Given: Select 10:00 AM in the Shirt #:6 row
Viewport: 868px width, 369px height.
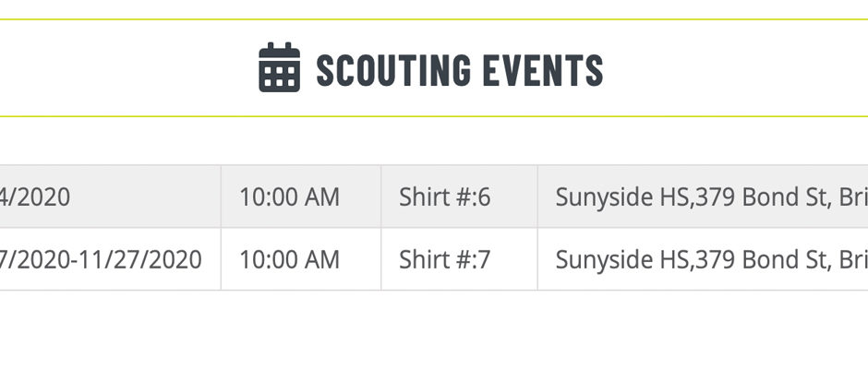Looking at the screenshot, I should click(x=290, y=196).
